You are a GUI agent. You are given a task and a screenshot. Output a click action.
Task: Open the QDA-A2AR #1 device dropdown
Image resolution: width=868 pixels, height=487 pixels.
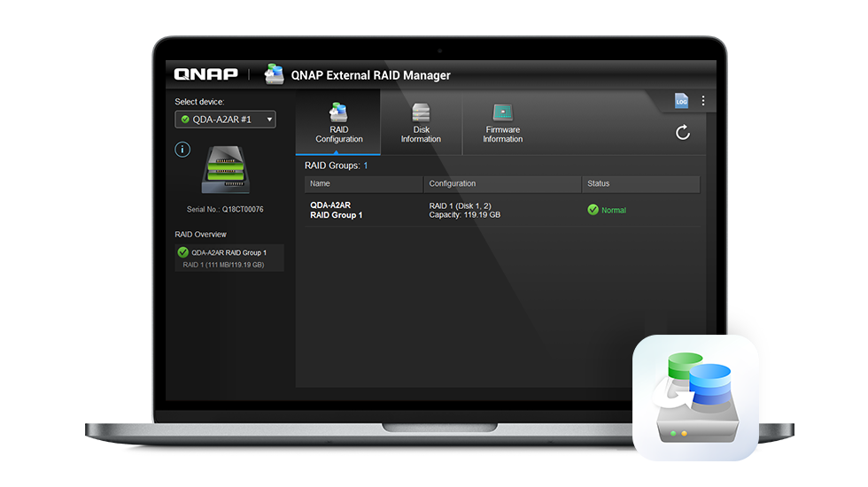(225, 120)
